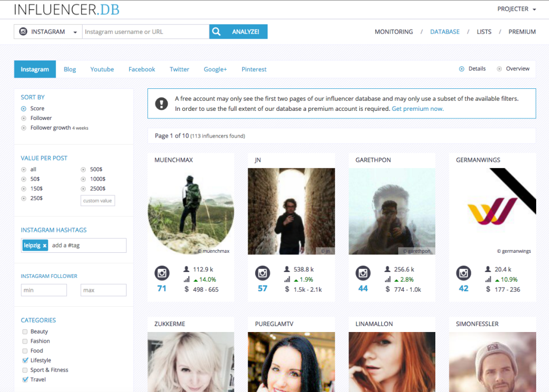Open GERMANWINGS profile title

[x=478, y=160]
